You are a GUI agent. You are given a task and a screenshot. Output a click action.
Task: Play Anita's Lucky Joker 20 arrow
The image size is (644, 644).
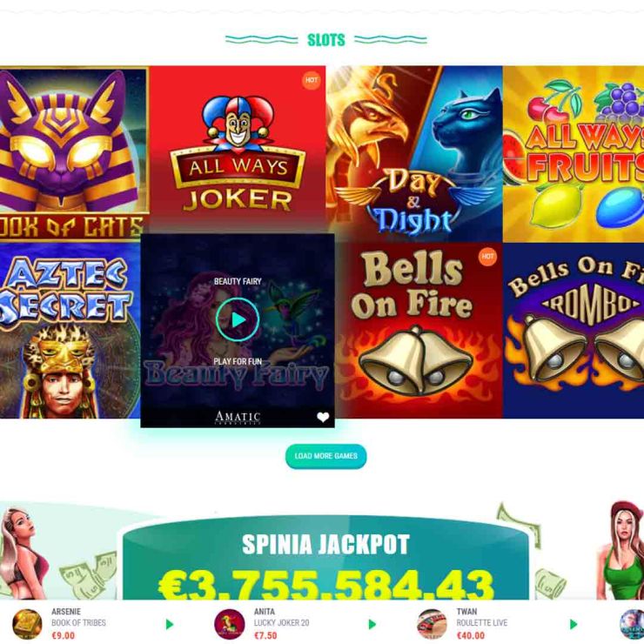372,624
